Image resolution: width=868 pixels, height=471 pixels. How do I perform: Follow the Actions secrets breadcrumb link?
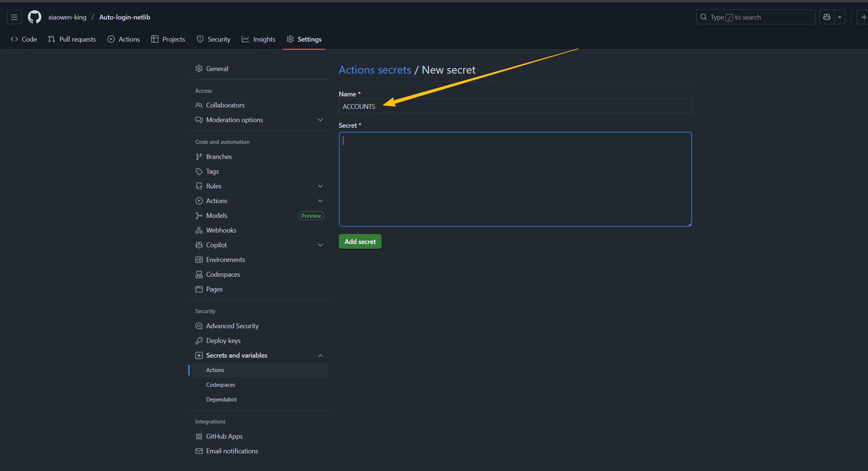375,70
